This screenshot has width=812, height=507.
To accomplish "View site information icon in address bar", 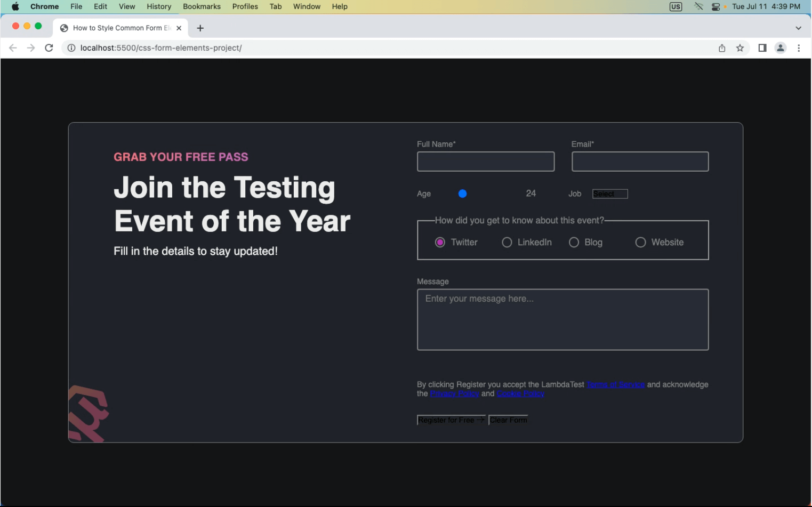I will pyautogui.click(x=71, y=48).
